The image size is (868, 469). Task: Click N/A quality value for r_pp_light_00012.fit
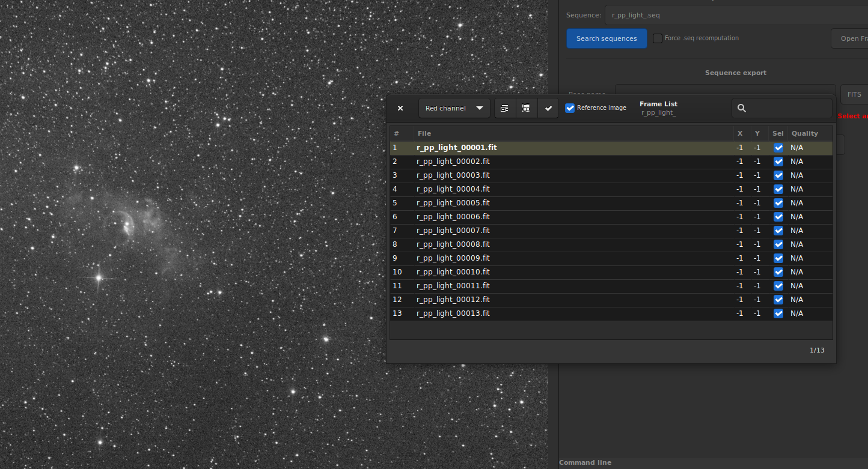click(796, 300)
